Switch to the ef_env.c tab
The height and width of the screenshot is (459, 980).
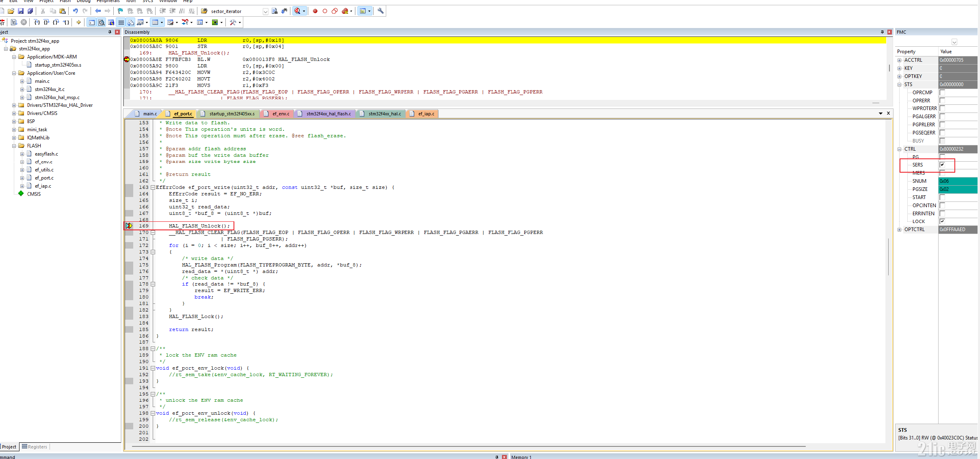tap(277, 114)
